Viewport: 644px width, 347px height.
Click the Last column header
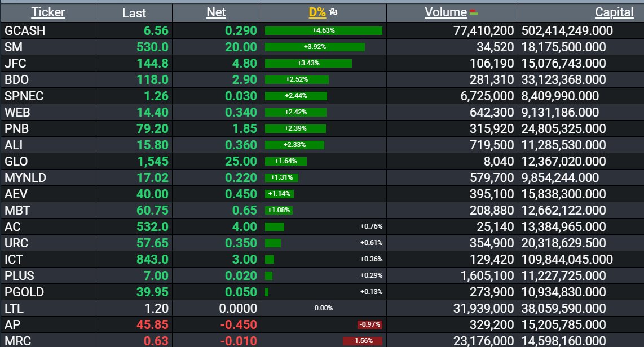[x=134, y=13]
